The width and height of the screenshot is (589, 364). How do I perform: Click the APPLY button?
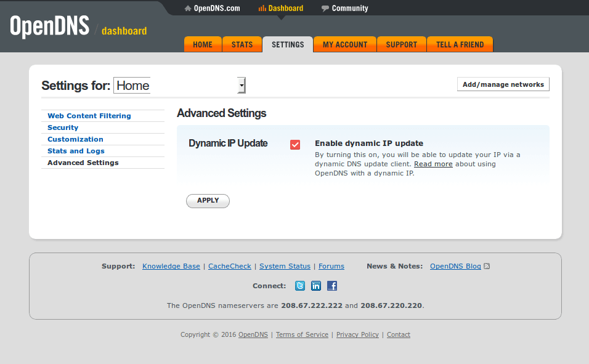[208, 201]
